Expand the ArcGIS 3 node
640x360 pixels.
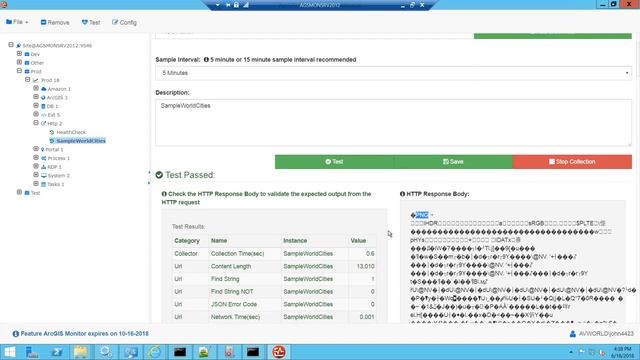[36, 97]
